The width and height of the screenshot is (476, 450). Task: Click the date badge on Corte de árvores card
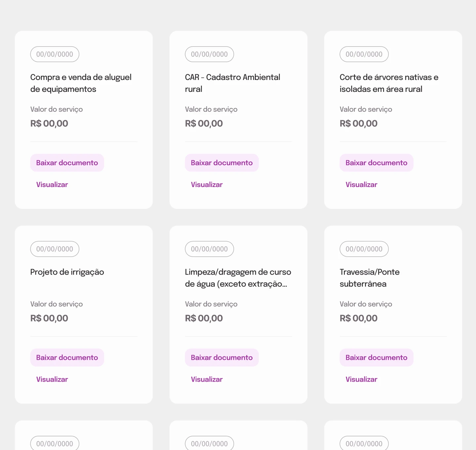(x=364, y=54)
